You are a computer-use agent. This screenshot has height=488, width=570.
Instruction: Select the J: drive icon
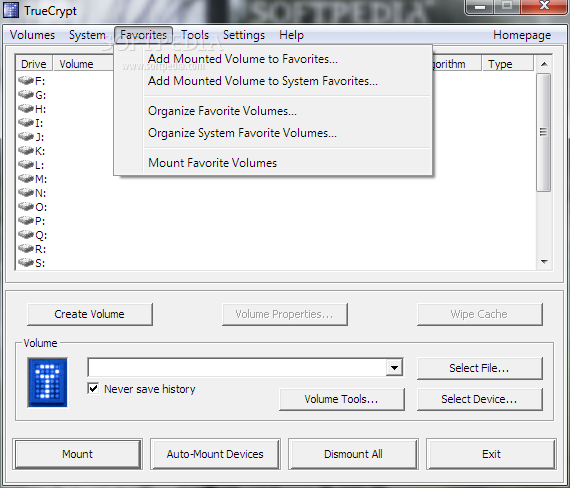(26, 136)
